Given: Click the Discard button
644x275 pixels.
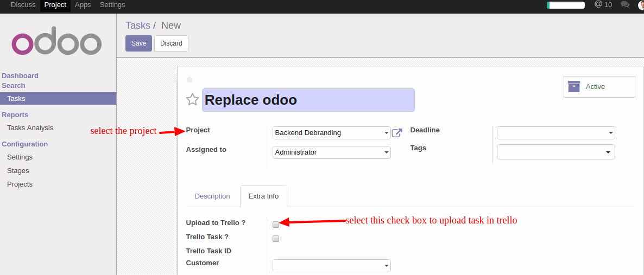Looking at the screenshot, I should [171, 43].
